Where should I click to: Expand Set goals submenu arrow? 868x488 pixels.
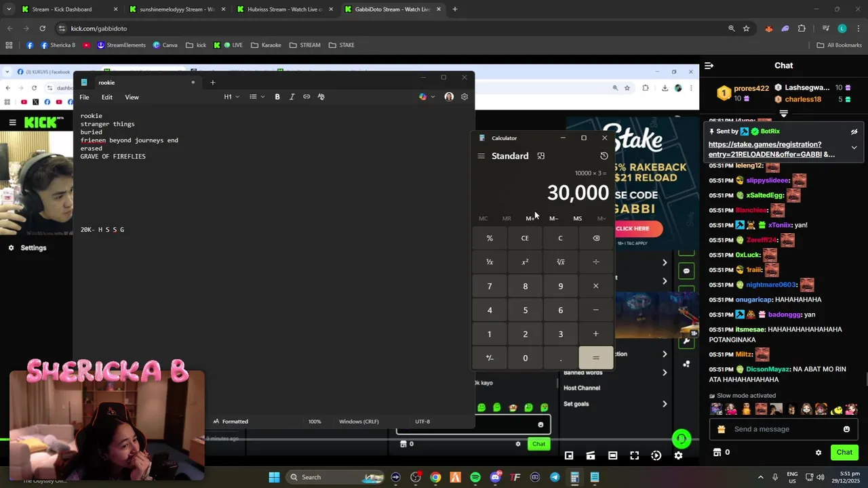point(665,404)
